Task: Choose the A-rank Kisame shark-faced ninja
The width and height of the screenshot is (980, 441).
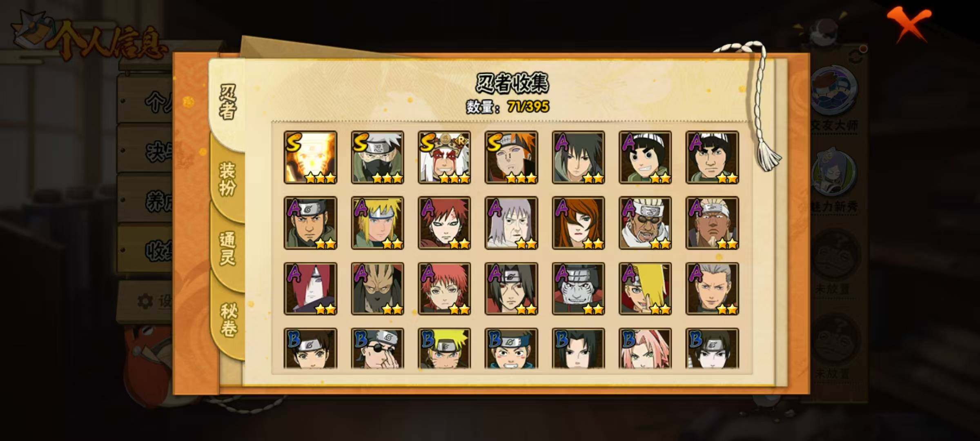Action: pyautogui.click(x=578, y=289)
